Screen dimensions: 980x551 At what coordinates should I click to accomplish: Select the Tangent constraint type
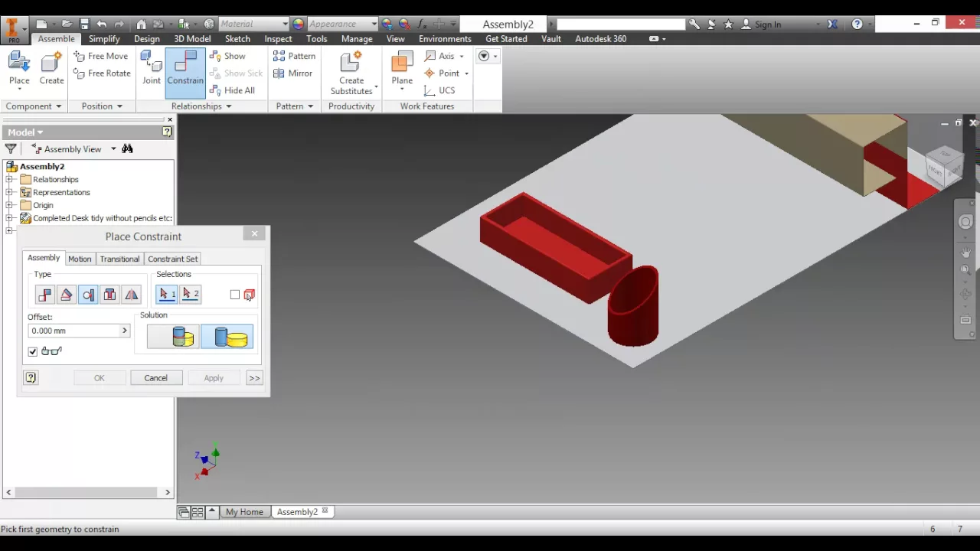(88, 295)
